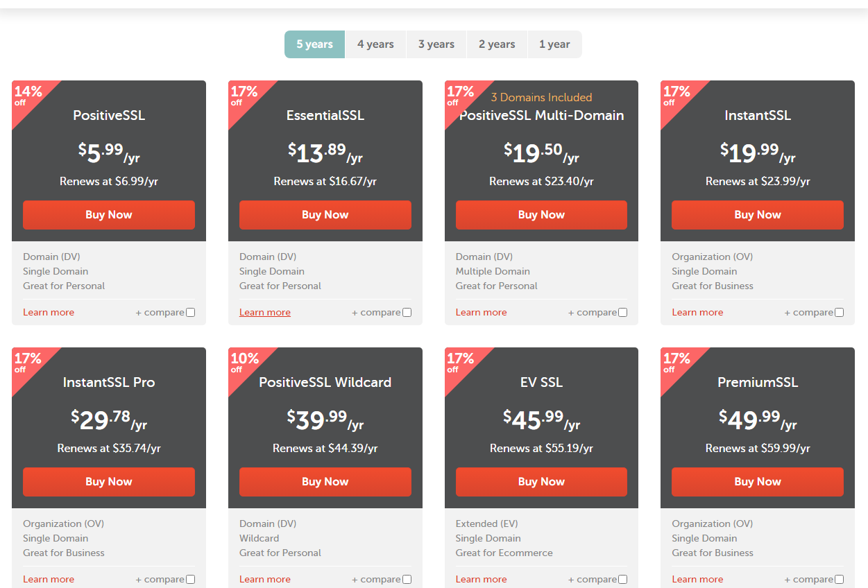This screenshot has width=868, height=588.
Task: Open InstantSSL Pro Learn more link
Action: click(x=49, y=580)
